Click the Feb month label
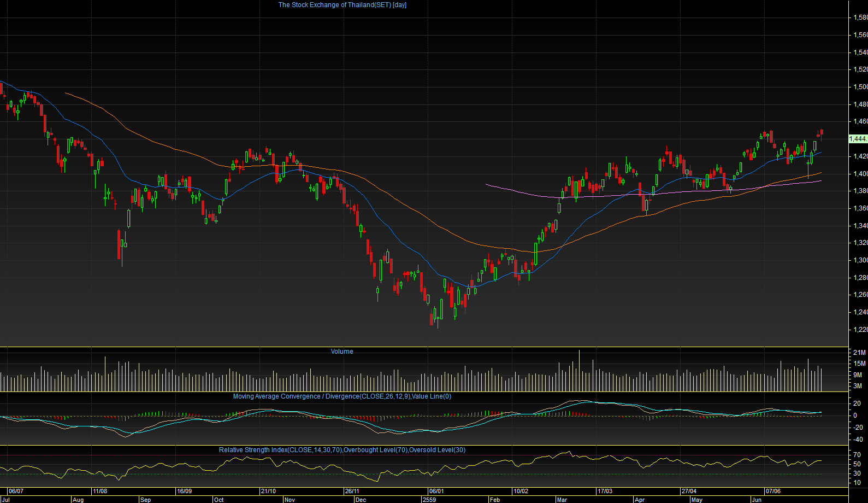Viewport: 868px width, 503px height. tap(494, 500)
